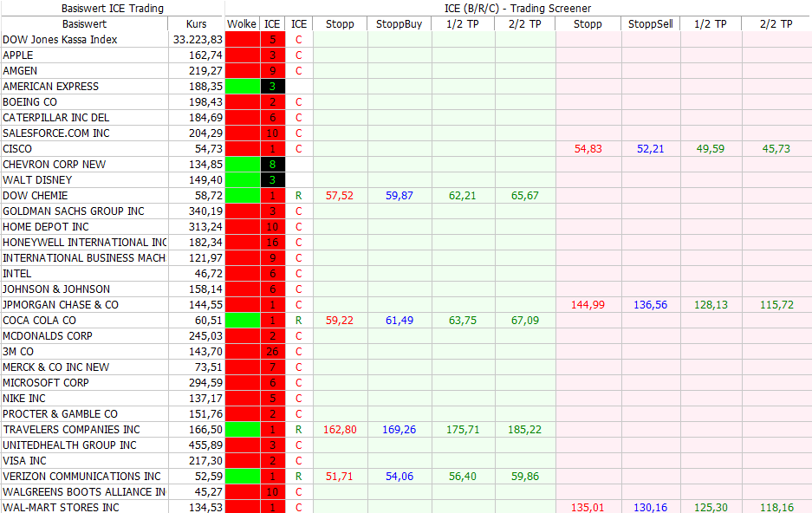Select the DOW CHEMIE row name
Viewport: 812px width, 513px height.
click(36, 195)
